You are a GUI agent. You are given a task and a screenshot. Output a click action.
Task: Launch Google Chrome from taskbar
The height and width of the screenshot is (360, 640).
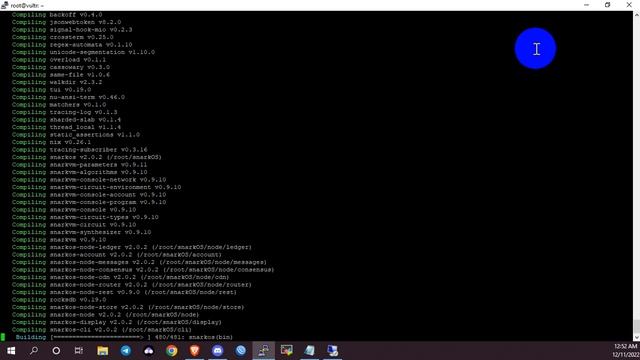[x=171, y=351]
